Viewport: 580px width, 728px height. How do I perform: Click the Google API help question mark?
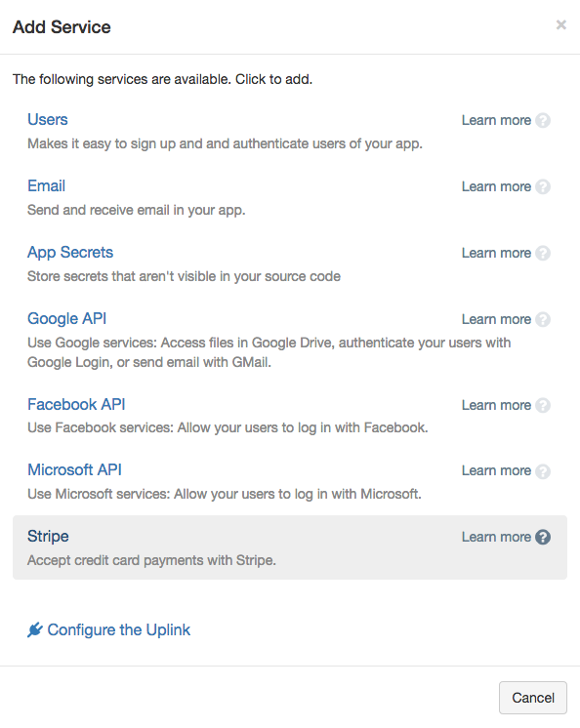point(542,319)
